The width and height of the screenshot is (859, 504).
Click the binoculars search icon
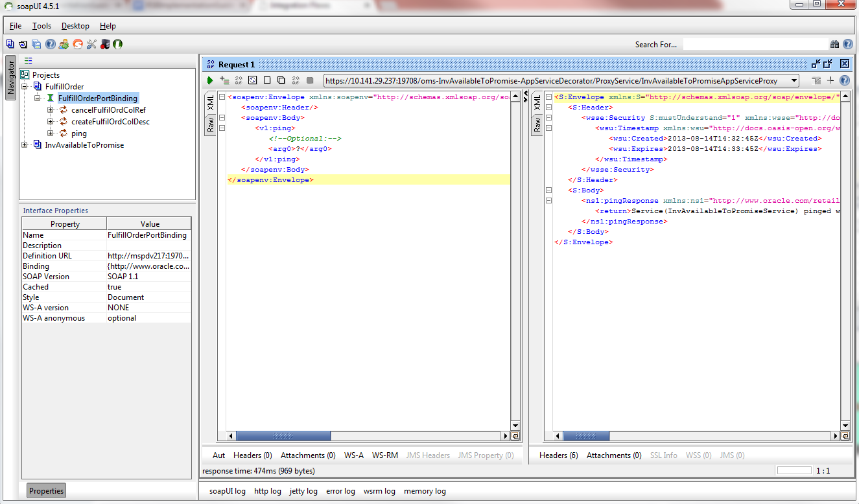click(834, 45)
